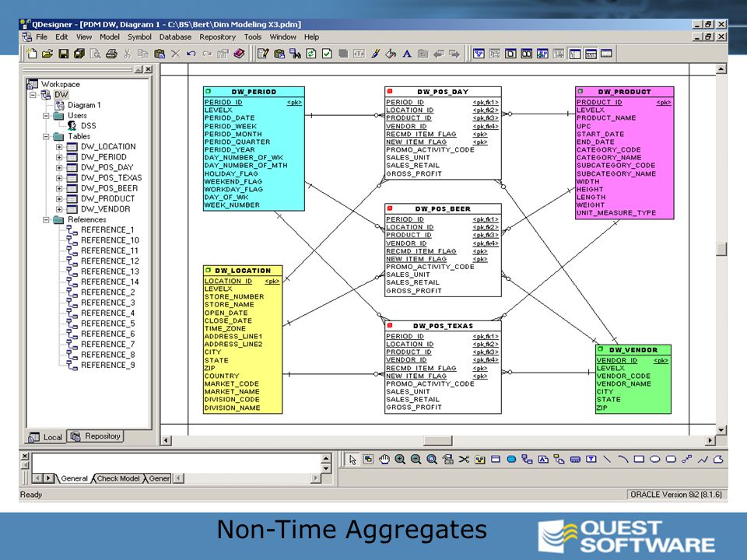Select the General output tab
The height and width of the screenshot is (560, 747).
75,478
